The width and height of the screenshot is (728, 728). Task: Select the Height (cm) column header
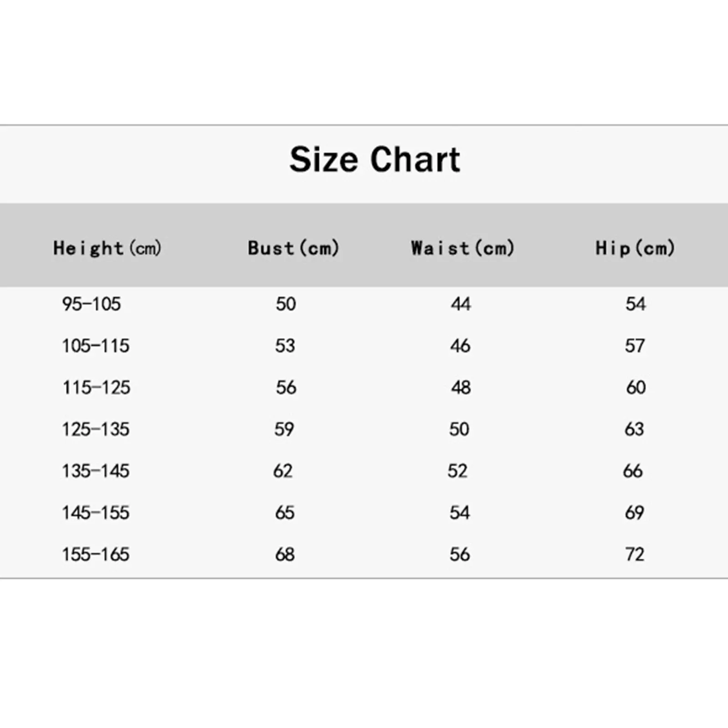click(107, 248)
